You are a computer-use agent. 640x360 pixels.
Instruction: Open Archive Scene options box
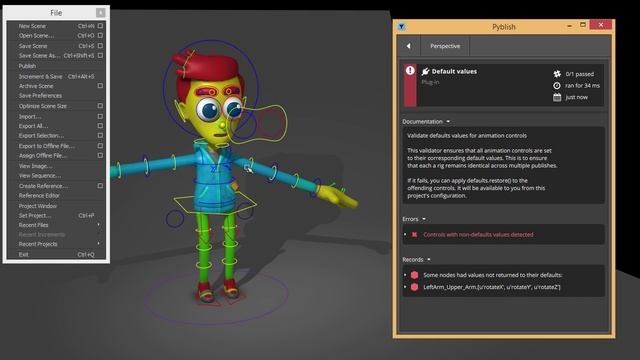(x=100, y=86)
